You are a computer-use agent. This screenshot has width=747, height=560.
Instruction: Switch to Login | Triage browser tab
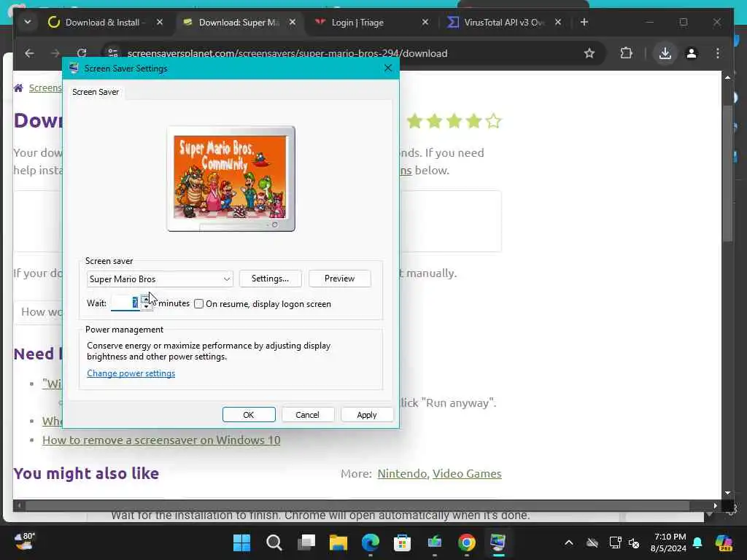357,23
